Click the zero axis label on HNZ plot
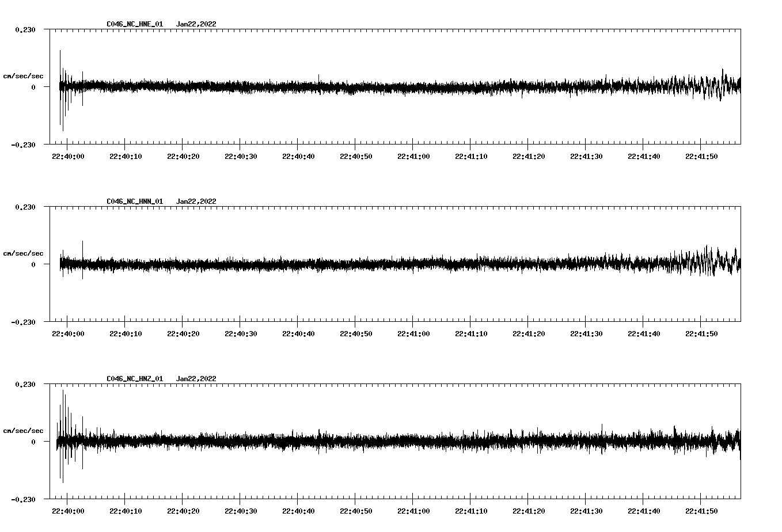This screenshot has height=532, width=782. click(33, 442)
